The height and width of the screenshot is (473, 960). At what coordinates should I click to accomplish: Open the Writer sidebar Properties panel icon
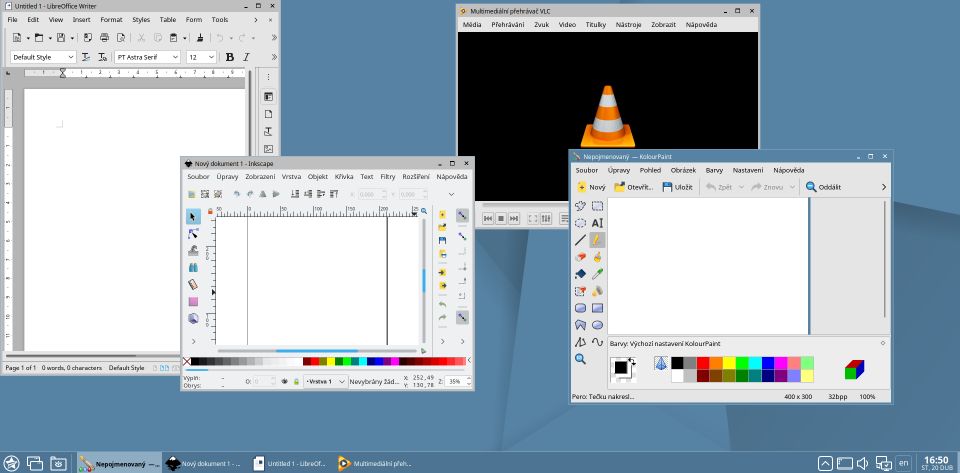268,97
